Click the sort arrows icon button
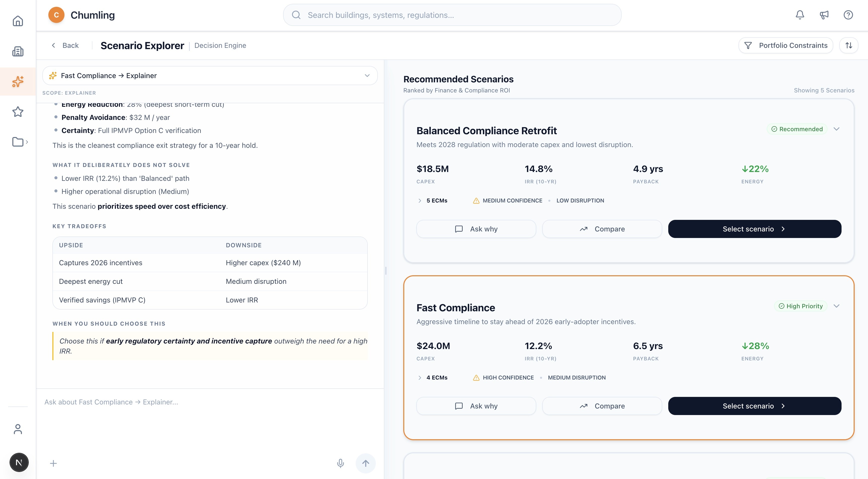 [848, 46]
